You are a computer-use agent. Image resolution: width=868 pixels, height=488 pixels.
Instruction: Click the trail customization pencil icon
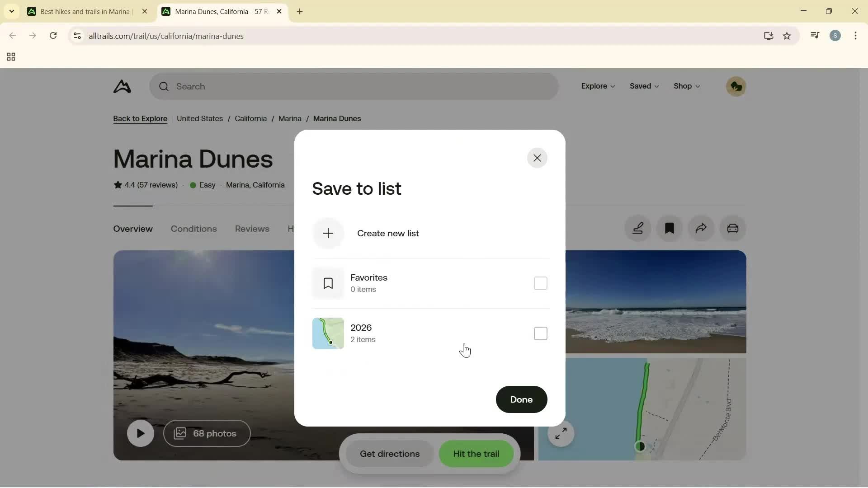pos(638,228)
